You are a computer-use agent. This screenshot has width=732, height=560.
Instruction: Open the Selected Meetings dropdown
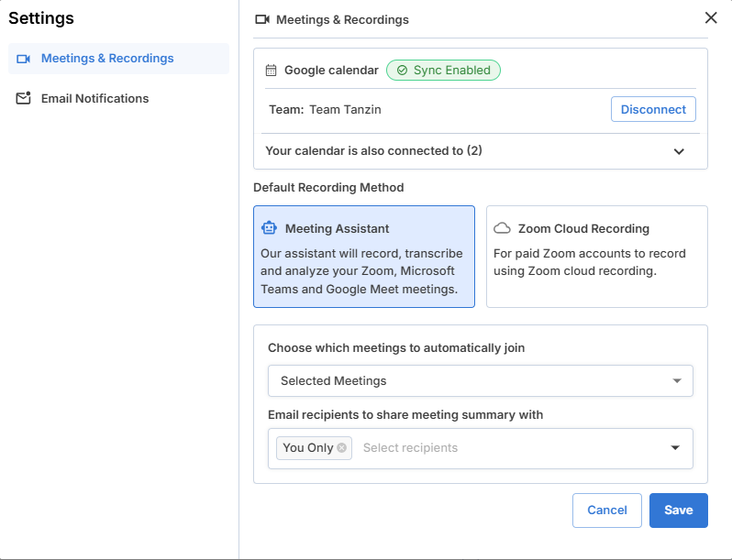[481, 381]
